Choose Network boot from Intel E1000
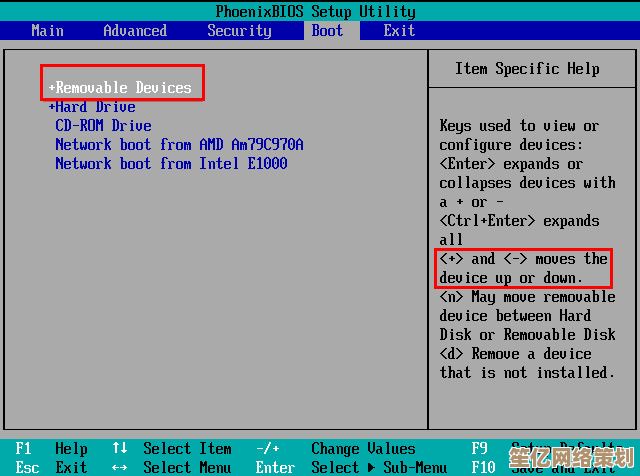The width and height of the screenshot is (640, 476). point(171,164)
